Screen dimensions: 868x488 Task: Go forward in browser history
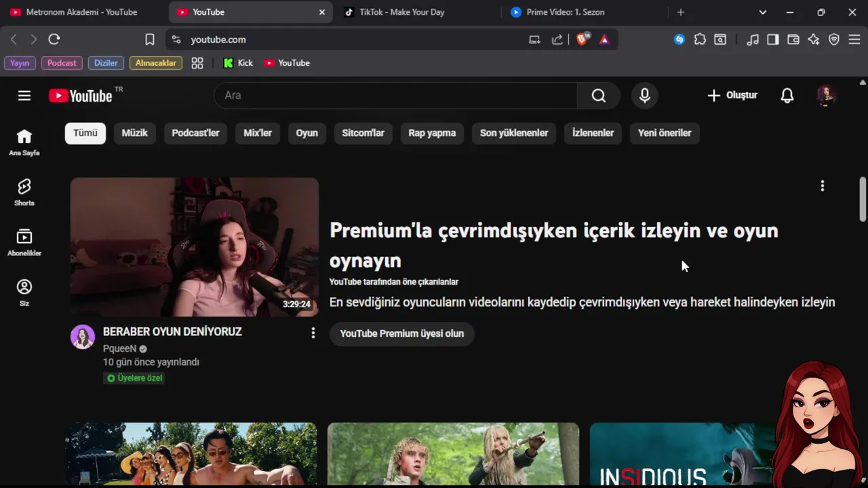click(33, 39)
